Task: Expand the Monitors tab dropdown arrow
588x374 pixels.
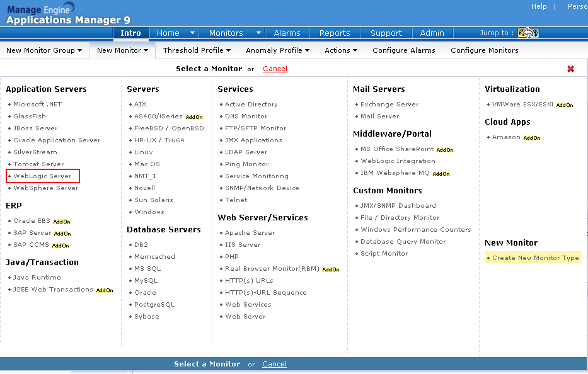Action: tap(258, 33)
